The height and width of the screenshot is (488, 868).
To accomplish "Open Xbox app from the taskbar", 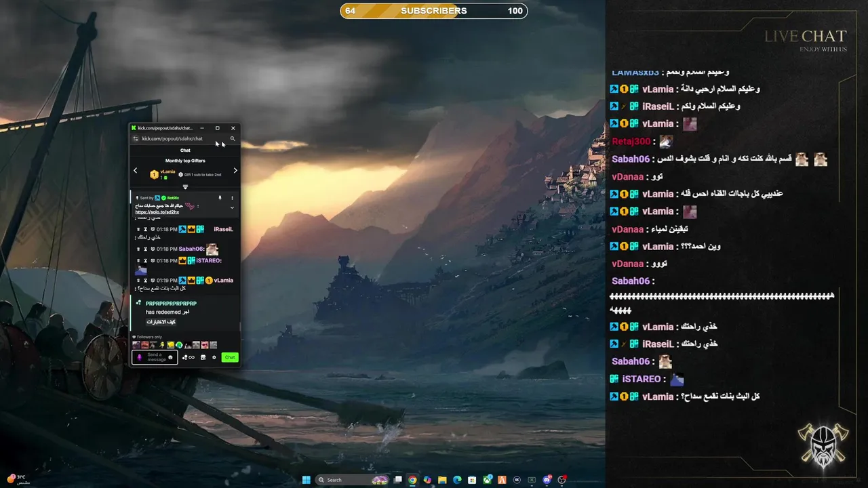I will 487,480.
